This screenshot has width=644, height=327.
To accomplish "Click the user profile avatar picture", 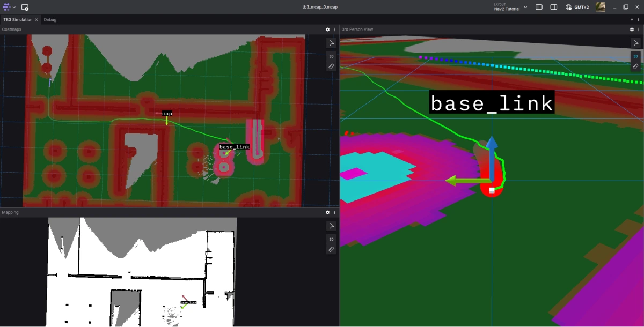I will click(x=600, y=7).
